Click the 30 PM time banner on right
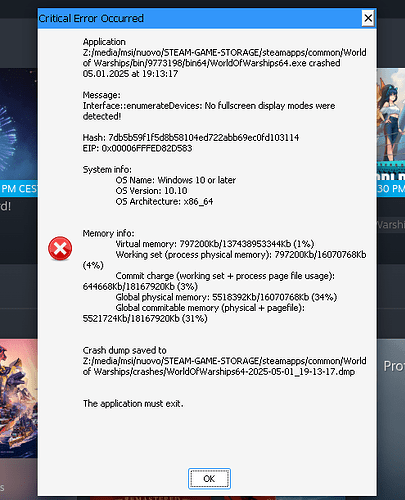This screenshot has width=405, height=500. pyautogui.click(x=391, y=189)
